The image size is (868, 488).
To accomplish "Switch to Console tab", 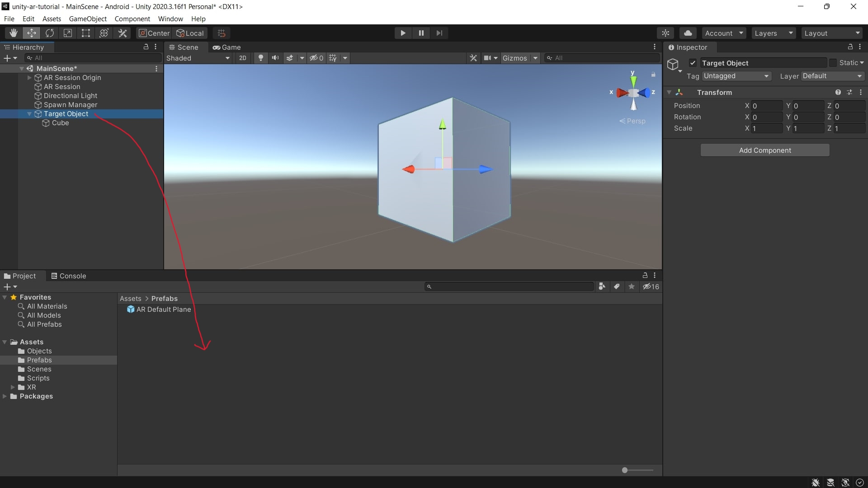I will [x=68, y=276].
